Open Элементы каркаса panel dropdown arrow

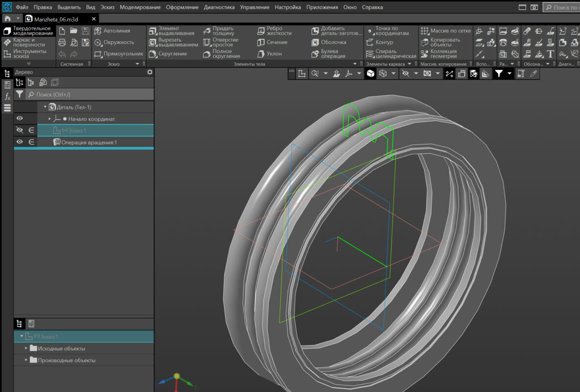coord(410,64)
